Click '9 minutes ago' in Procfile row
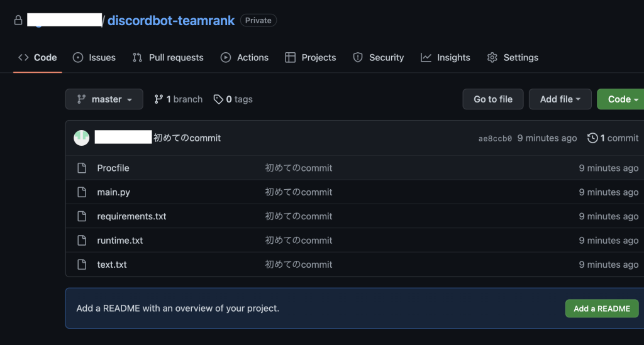The image size is (644, 345). point(608,168)
